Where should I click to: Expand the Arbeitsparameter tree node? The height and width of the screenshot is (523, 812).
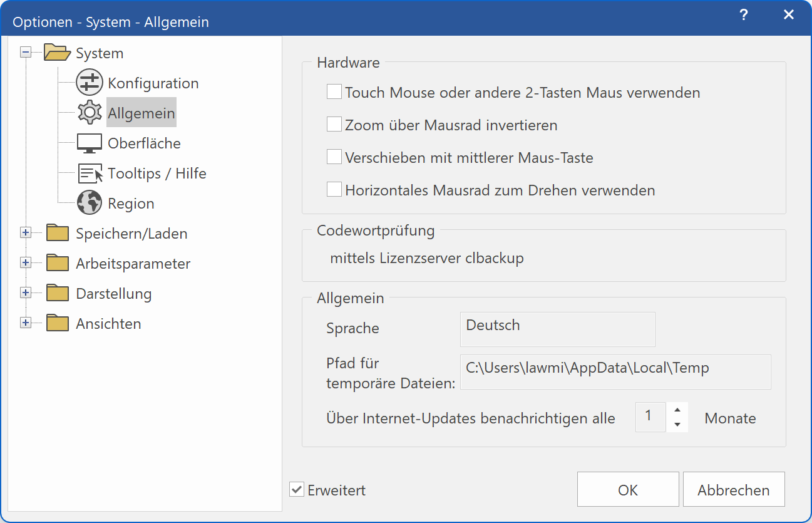pyautogui.click(x=26, y=263)
